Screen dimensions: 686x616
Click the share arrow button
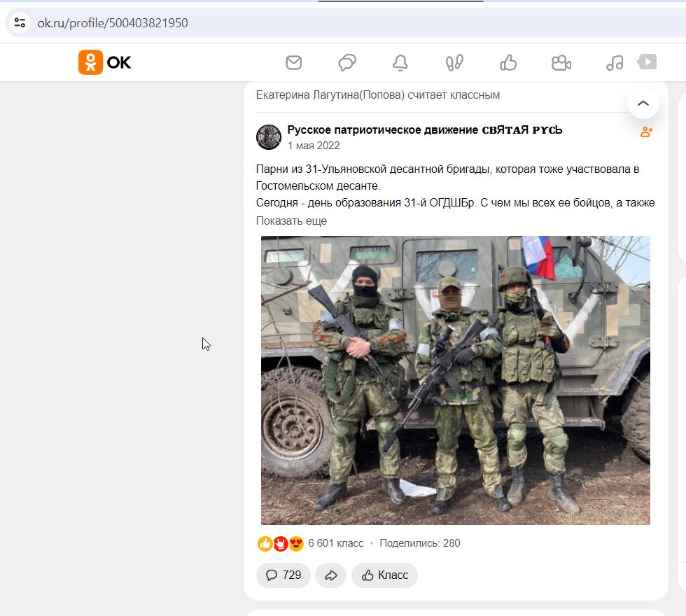[330, 575]
